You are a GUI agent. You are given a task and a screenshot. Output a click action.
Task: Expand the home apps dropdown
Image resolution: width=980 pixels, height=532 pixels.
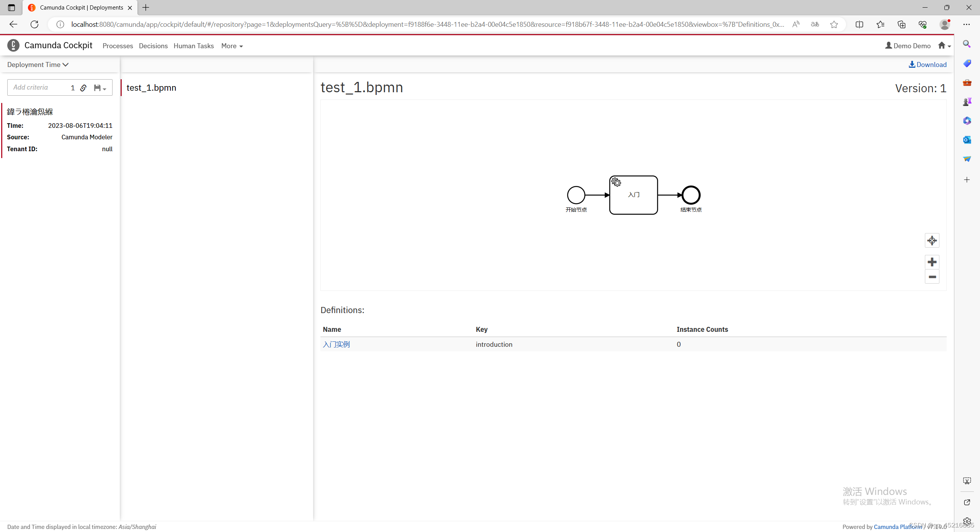coord(944,46)
